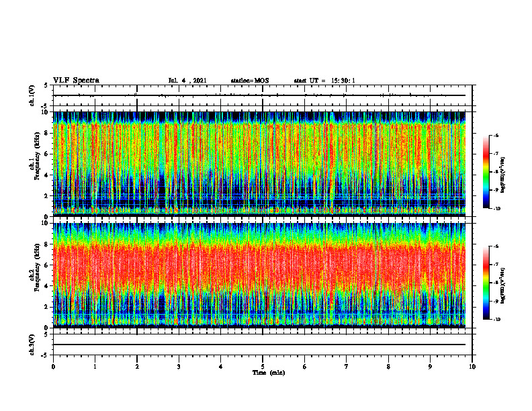Click time axis tick label "9"
Image resolution: width=532 pixels, height=411 pixels.
[x=430, y=367]
